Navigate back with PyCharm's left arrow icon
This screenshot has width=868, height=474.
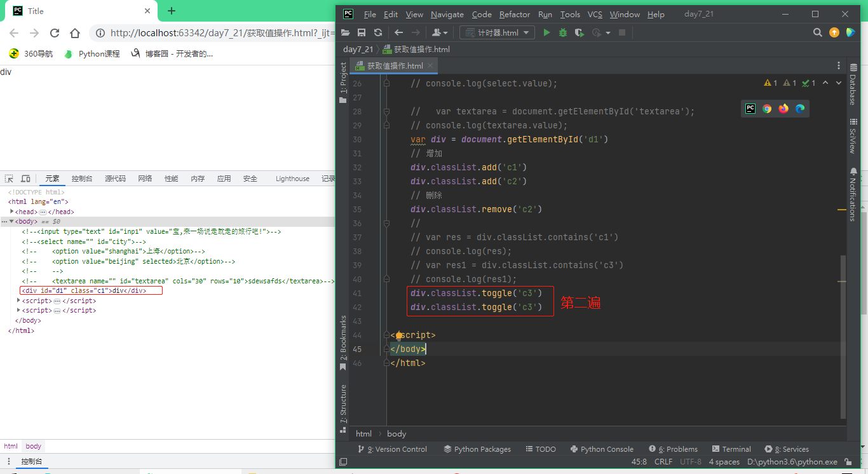point(398,32)
